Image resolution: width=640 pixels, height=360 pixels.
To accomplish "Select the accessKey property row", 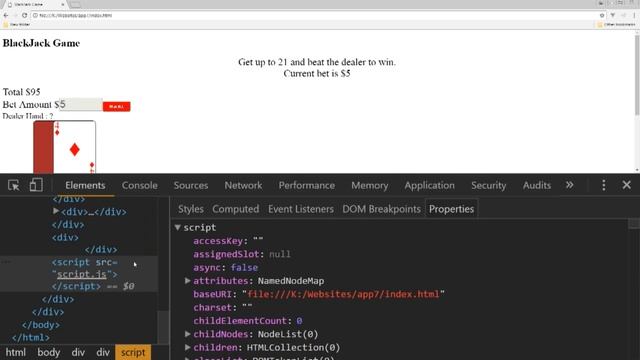I will click(x=228, y=241).
